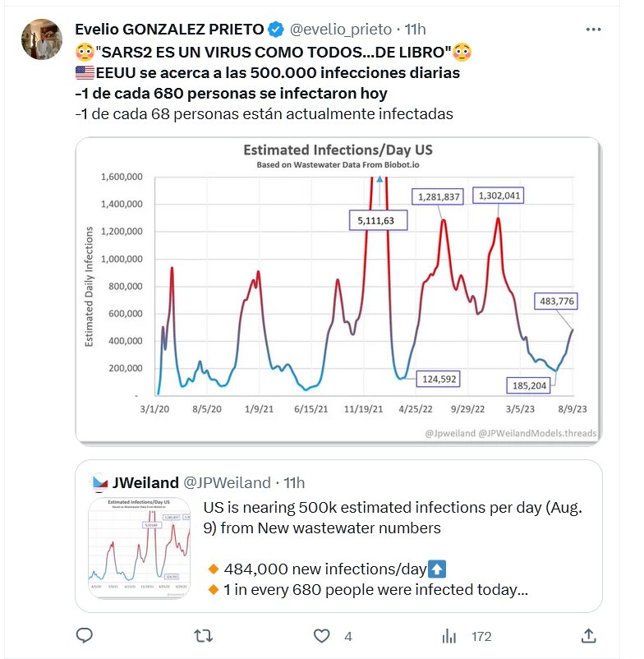
Task: Open quoted tweet text about wastewater numbers
Action: pos(394,517)
